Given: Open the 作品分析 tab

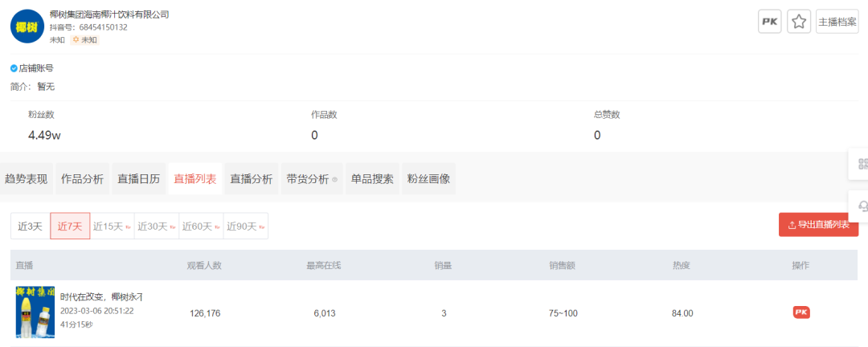Looking at the screenshot, I should [x=83, y=179].
